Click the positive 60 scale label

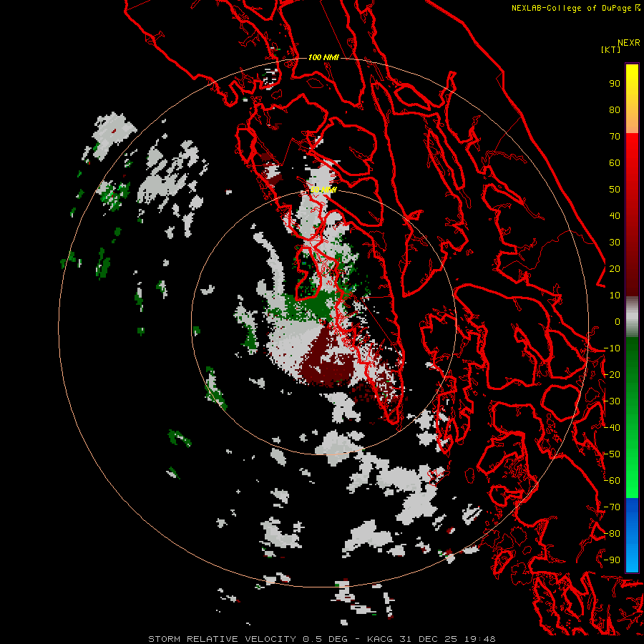(x=615, y=163)
